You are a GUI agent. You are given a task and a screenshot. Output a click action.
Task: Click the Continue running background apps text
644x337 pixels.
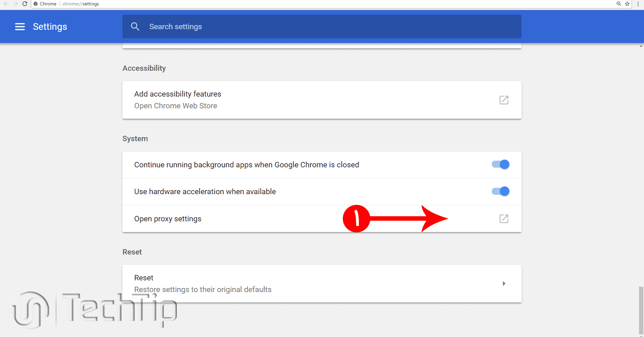pyautogui.click(x=247, y=165)
